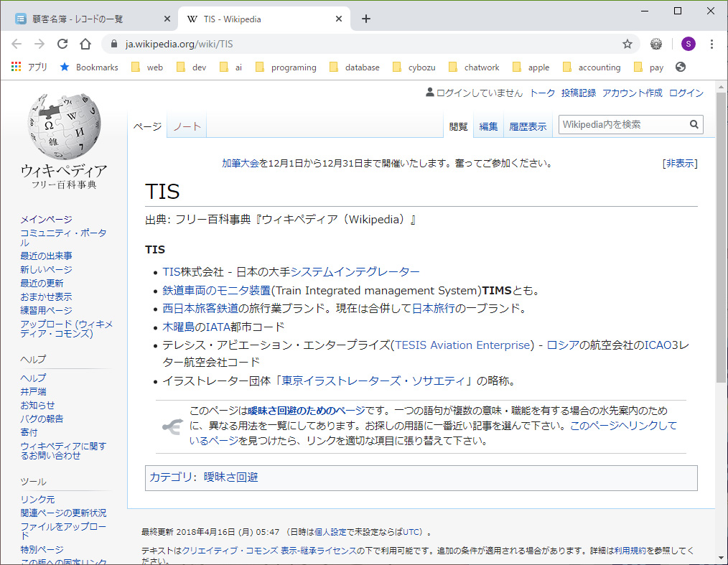
Task: Open the システムインテグレーター link
Action: (x=355, y=271)
